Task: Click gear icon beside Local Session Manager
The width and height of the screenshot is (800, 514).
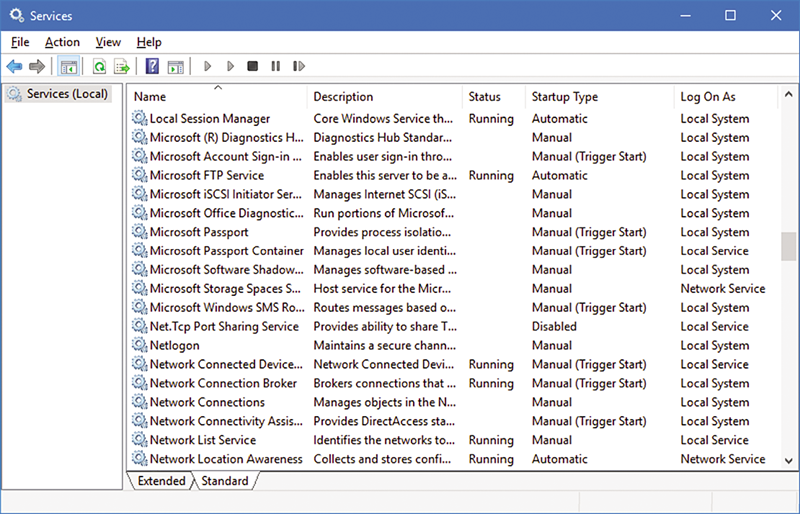Action: click(x=139, y=118)
